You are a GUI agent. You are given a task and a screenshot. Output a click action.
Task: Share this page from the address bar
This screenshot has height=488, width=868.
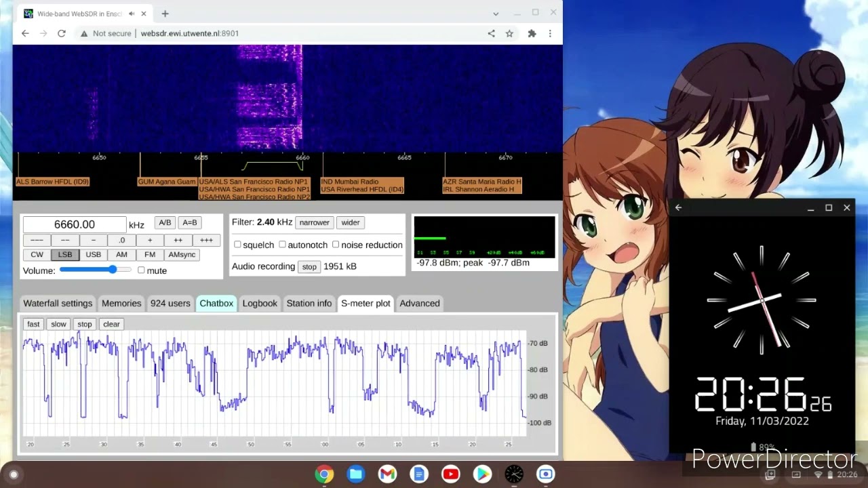[x=491, y=33]
